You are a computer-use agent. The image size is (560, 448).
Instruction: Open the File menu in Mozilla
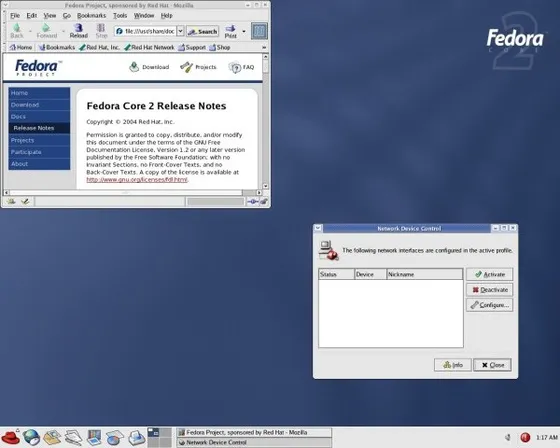point(15,15)
